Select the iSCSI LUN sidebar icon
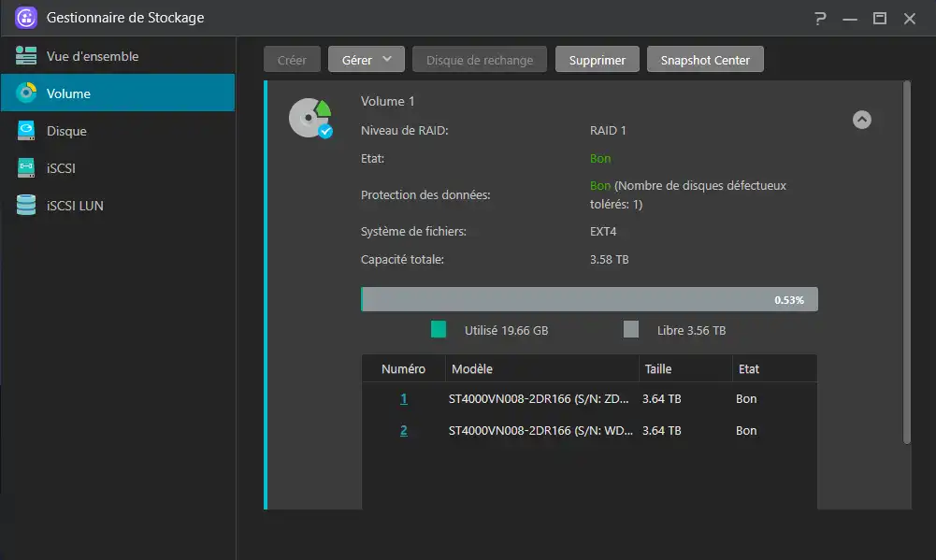The image size is (936, 560). pos(28,206)
